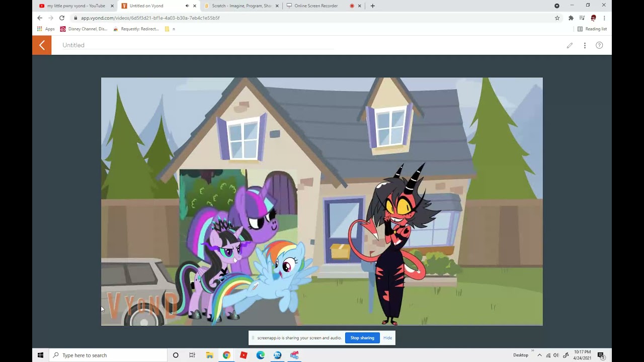
Task: Open the Chrome profile avatar
Action: [593, 18]
